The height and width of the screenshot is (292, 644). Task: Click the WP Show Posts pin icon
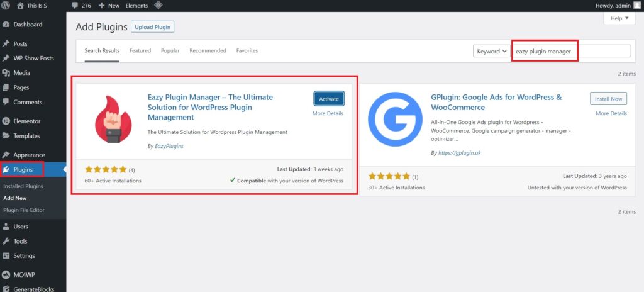[x=6, y=58]
